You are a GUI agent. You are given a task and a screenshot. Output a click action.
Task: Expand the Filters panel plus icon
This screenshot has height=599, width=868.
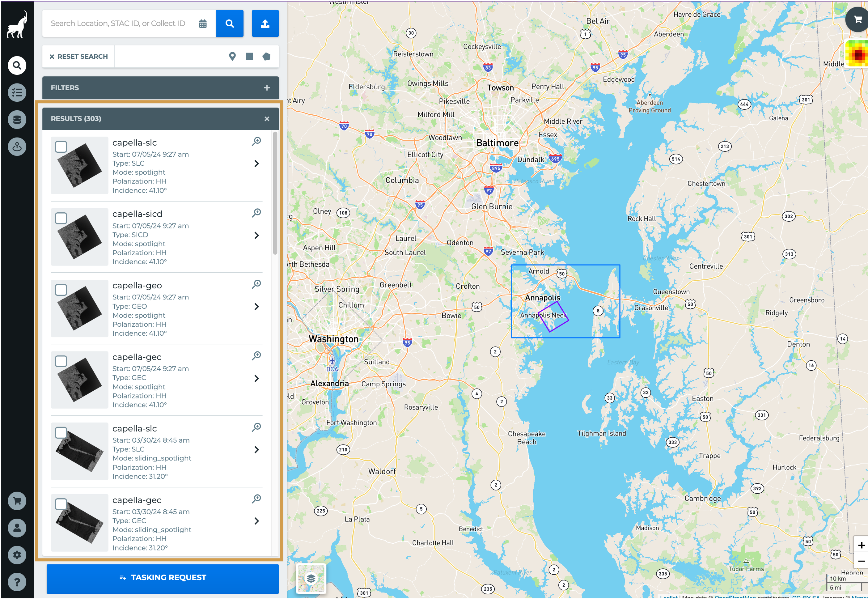pos(267,88)
